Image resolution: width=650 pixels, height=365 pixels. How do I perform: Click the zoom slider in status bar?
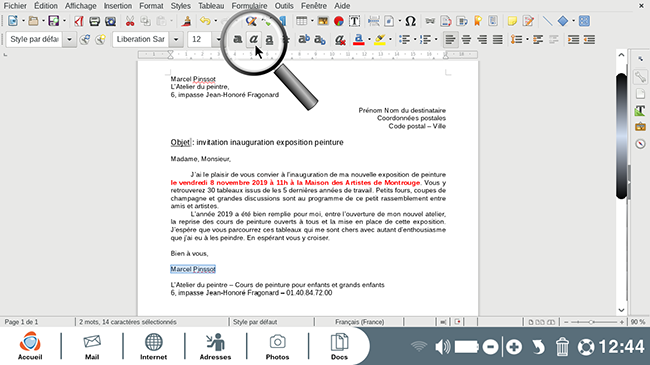(594, 322)
